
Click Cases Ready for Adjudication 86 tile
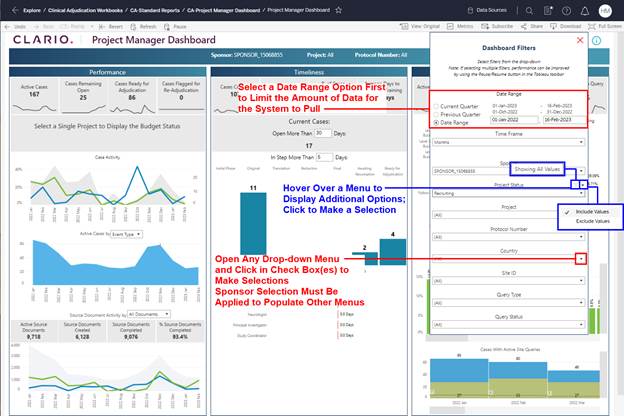click(x=132, y=96)
